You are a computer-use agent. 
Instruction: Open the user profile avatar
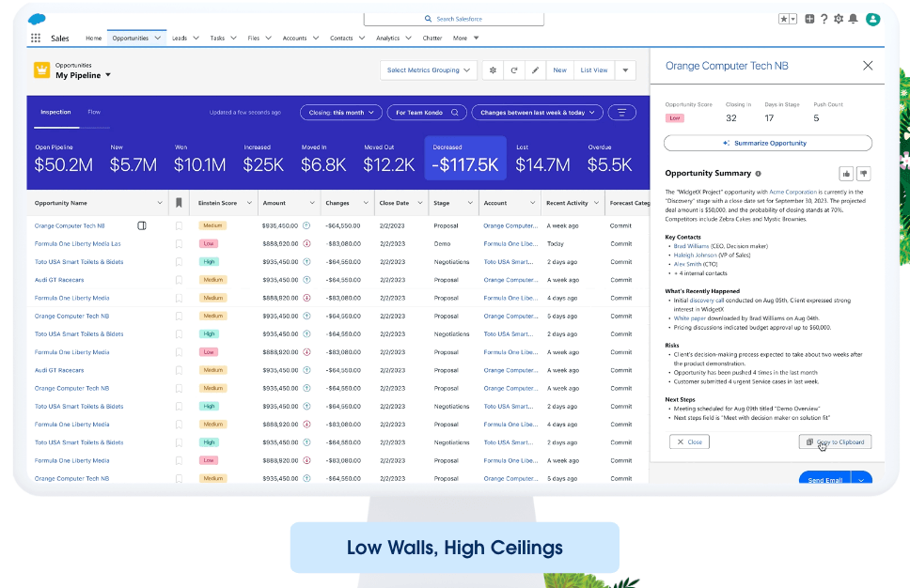tap(872, 19)
